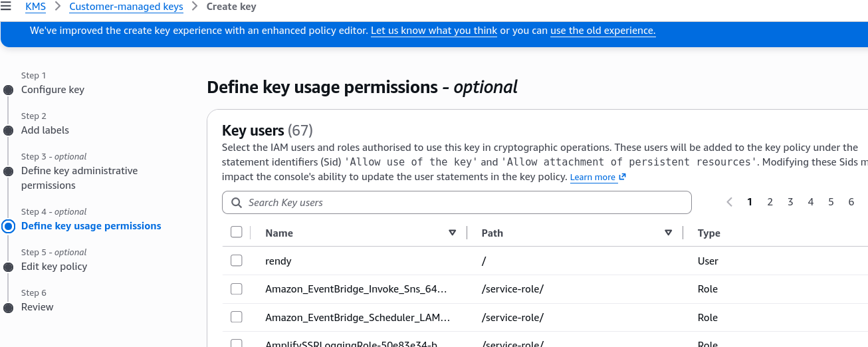This screenshot has height=347, width=868.
Task: Open the Customer-managed keys breadcrumb
Action: [x=126, y=7]
